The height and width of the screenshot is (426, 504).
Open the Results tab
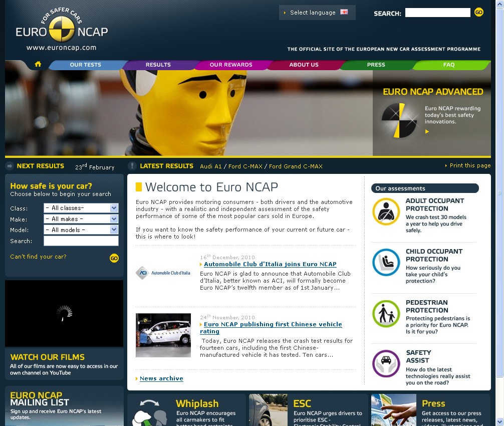(158, 65)
